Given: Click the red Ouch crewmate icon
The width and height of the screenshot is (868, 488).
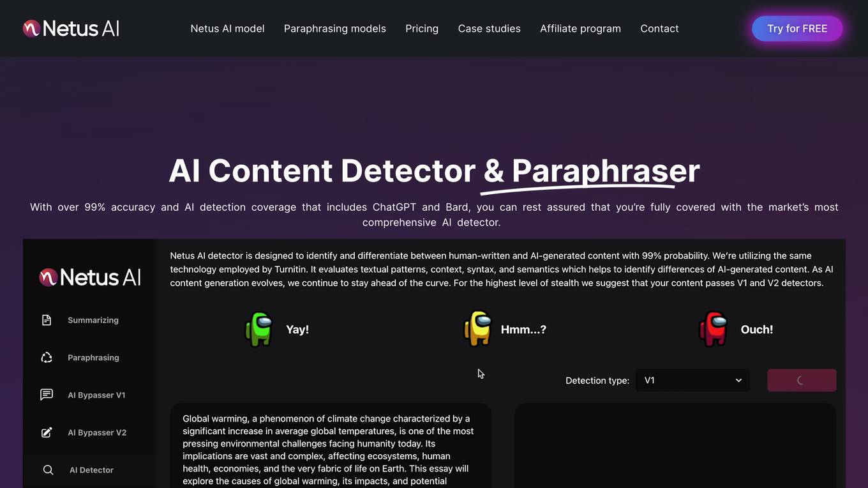Looking at the screenshot, I should [x=714, y=328].
